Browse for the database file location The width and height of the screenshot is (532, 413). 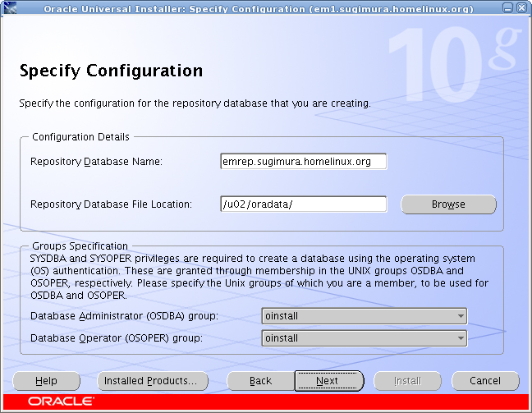point(448,204)
